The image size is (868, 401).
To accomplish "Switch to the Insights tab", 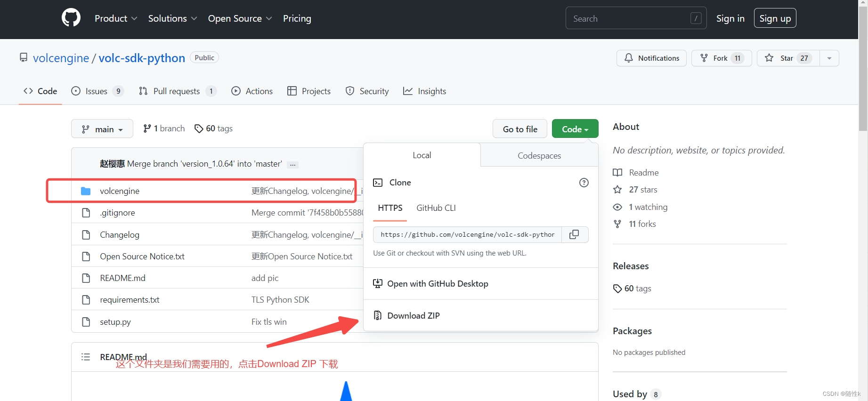I will coord(425,91).
